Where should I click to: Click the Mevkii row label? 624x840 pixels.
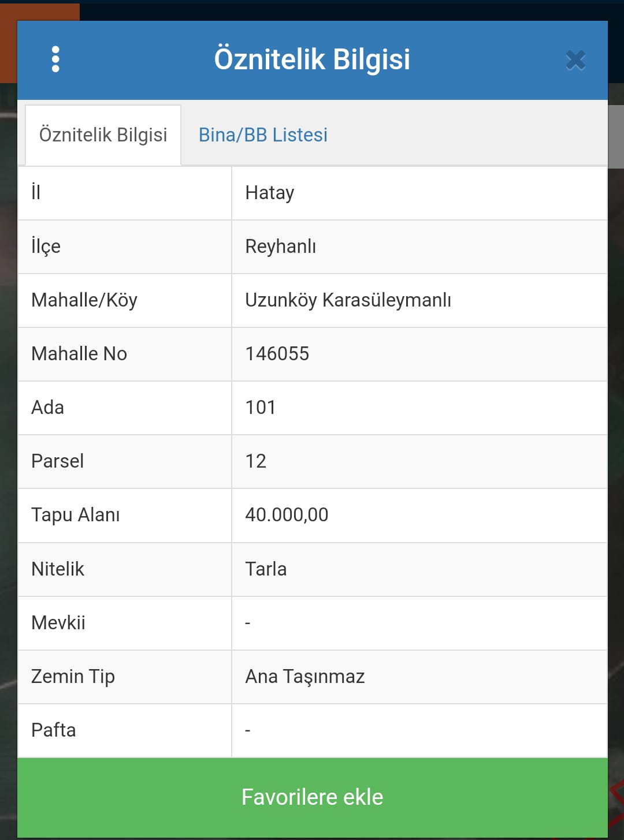pyautogui.click(x=58, y=623)
